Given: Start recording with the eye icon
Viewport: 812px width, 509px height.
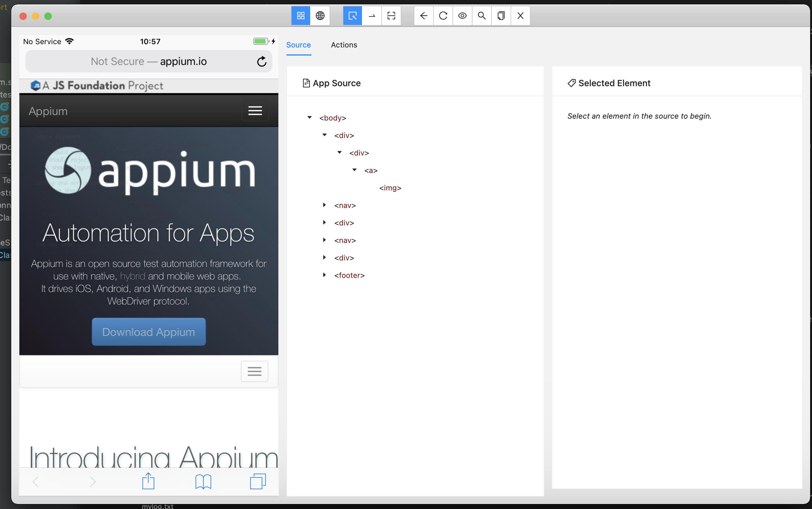Looking at the screenshot, I should click(x=462, y=16).
